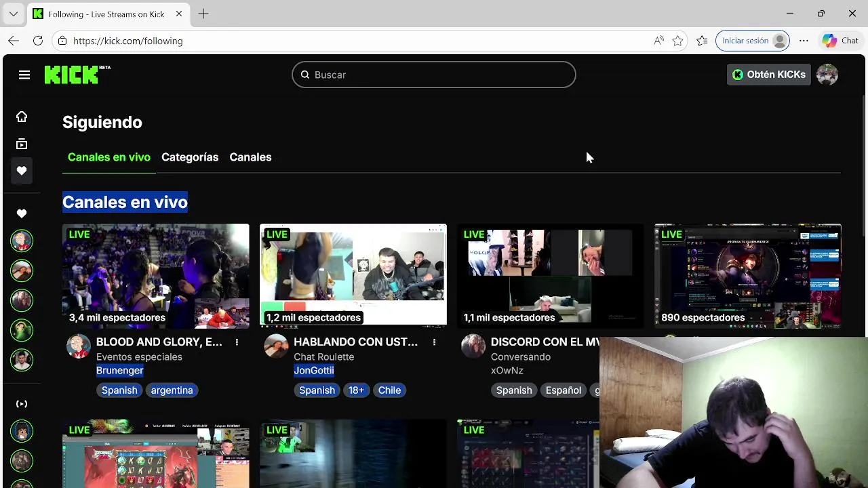Click browser back arrow
The width and height of the screenshot is (868, 488).
click(x=14, y=41)
